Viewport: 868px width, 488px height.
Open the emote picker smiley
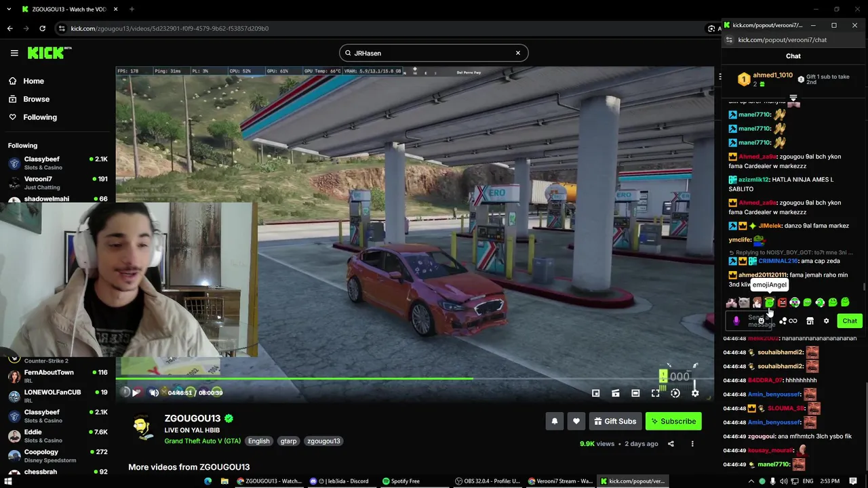761,321
